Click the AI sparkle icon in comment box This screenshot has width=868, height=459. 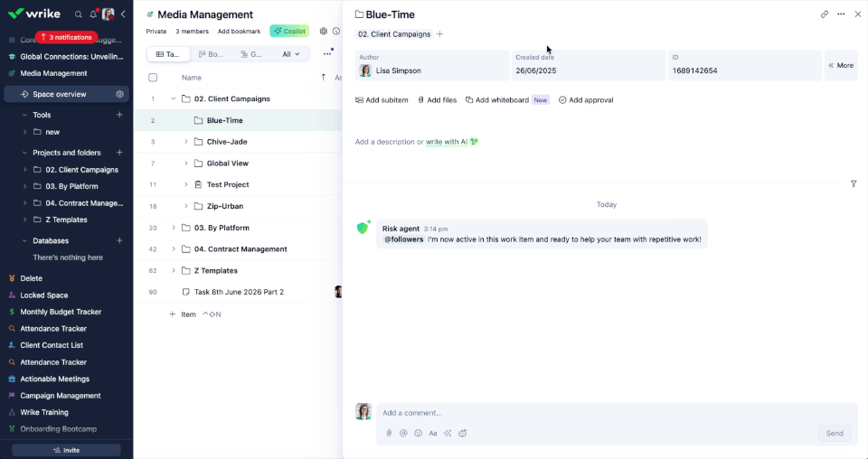[448, 433]
